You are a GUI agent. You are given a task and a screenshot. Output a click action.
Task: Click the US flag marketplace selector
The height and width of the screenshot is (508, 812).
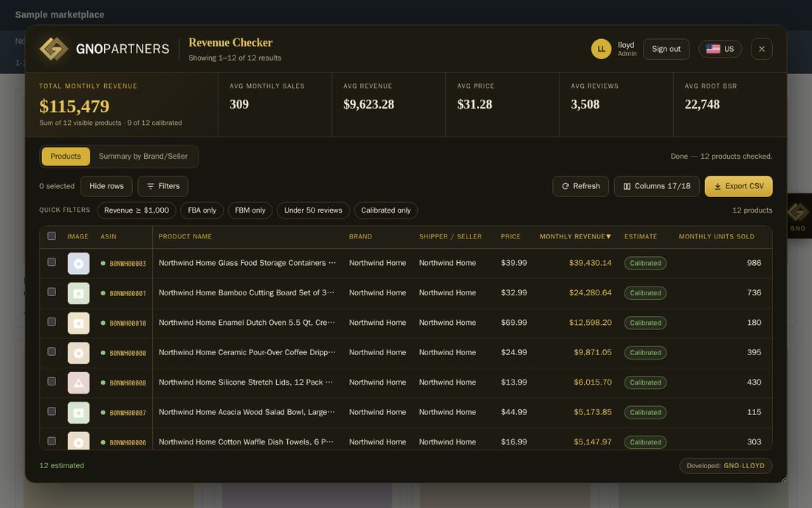click(720, 49)
